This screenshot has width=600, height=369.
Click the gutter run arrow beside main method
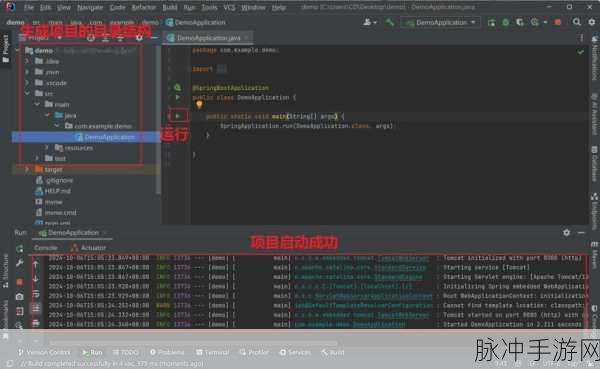[x=178, y=116]
